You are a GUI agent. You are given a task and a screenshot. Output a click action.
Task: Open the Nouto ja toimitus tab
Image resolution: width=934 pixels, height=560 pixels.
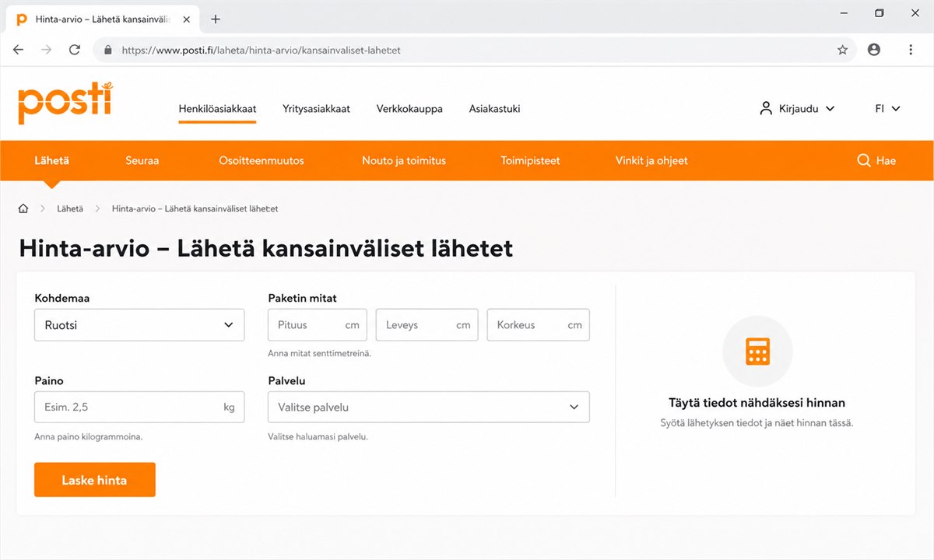tap(404, 160)
